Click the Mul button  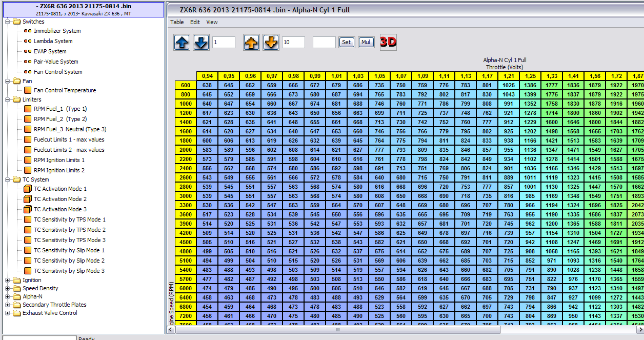366,42
